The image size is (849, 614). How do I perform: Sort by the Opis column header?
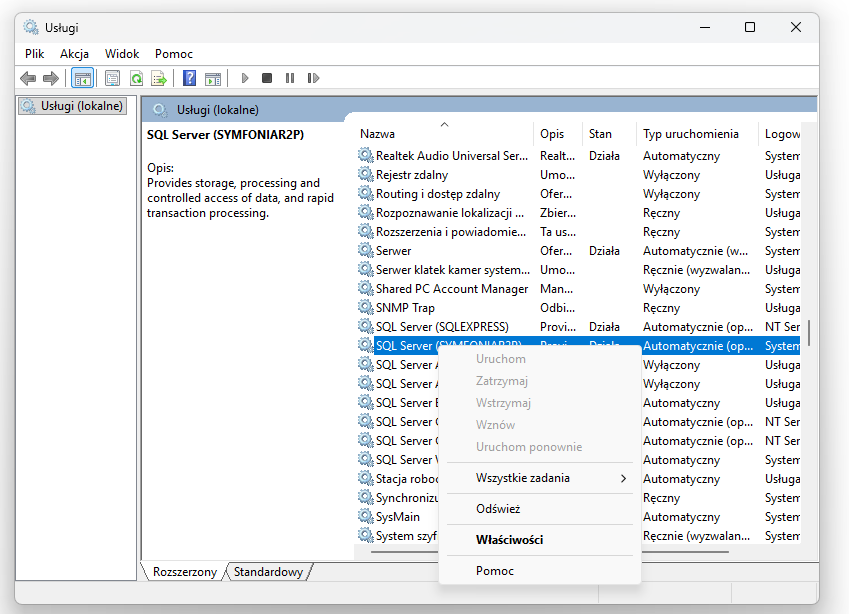click(558, 134)
